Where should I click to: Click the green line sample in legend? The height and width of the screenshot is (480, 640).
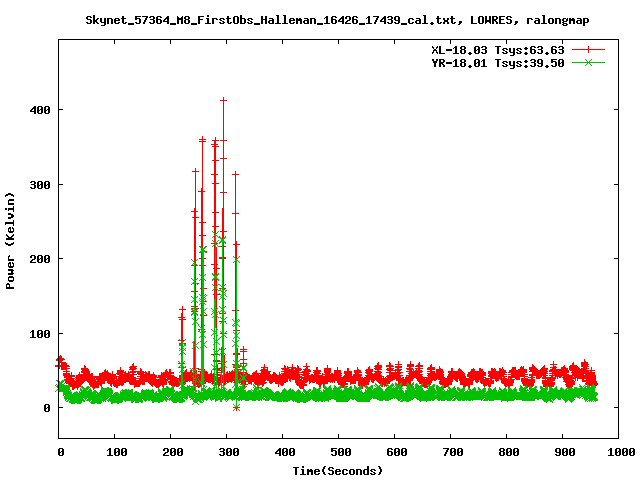588,63
